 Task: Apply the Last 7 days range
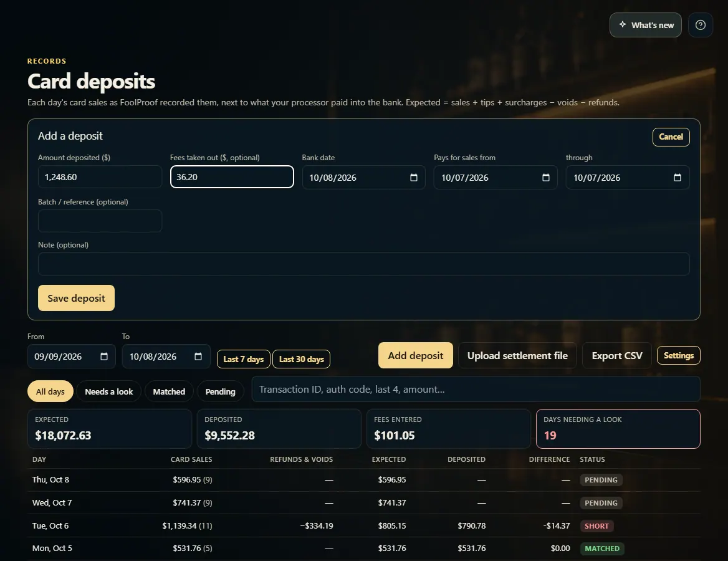point(243,359)
